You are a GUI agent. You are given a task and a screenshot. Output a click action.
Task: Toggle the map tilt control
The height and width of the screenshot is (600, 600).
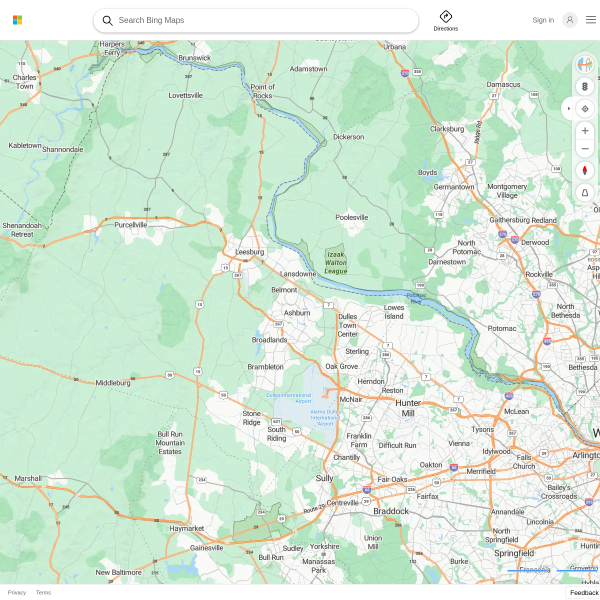click(x=585, y=193)
